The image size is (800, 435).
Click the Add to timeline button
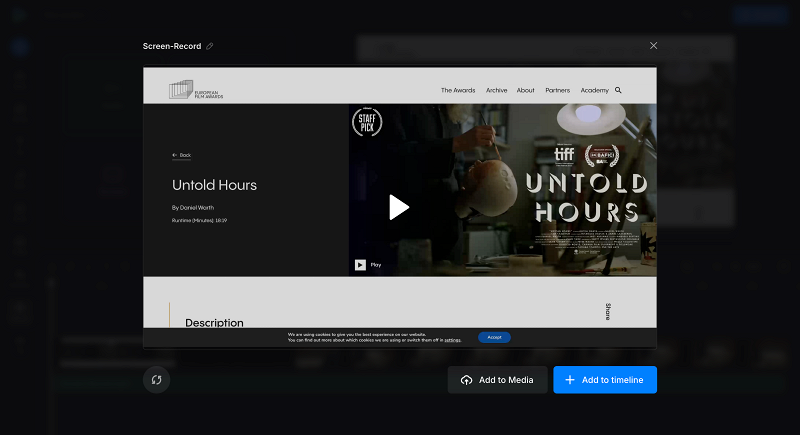tap(605, 380)
